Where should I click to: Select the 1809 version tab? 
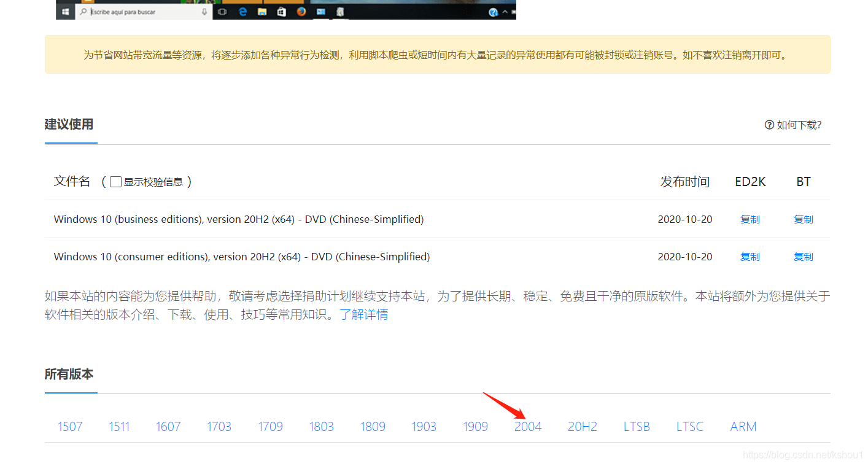pos(373,427)
